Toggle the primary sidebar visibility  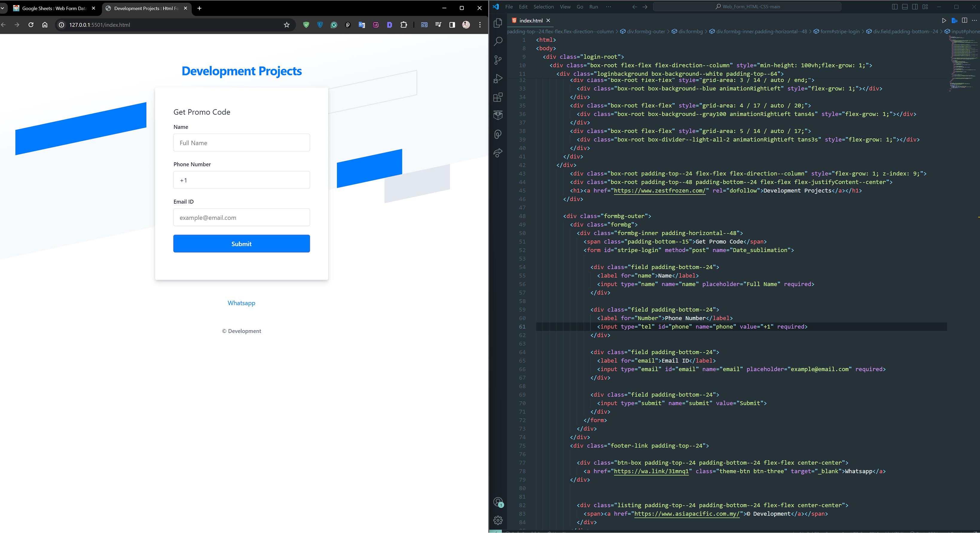click(895, 7)
